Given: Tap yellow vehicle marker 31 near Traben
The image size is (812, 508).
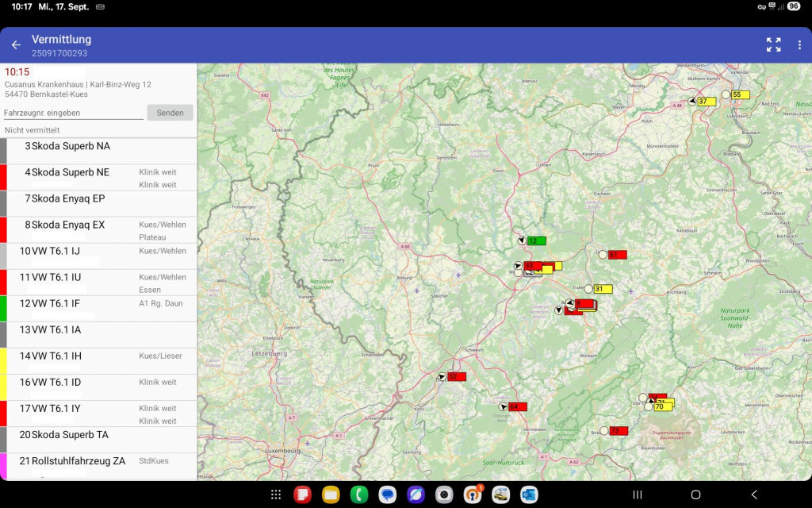Looking at the screenshot, I should [x=603, y=289].
